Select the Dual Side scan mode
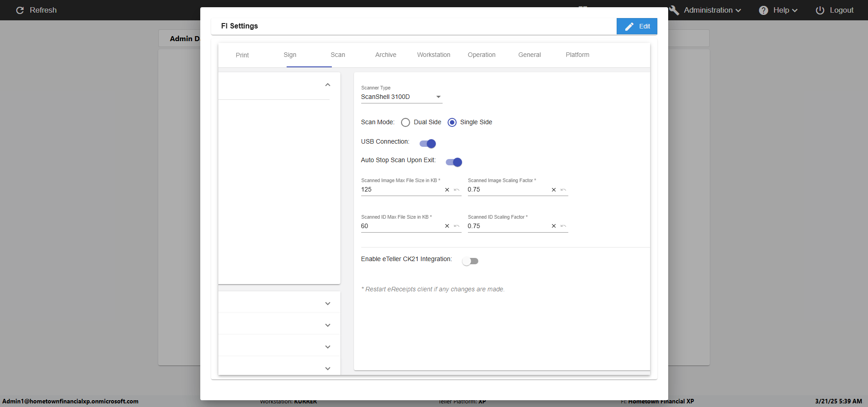The height and width of the screenshot is (407, 868). [x=406, y=122]
